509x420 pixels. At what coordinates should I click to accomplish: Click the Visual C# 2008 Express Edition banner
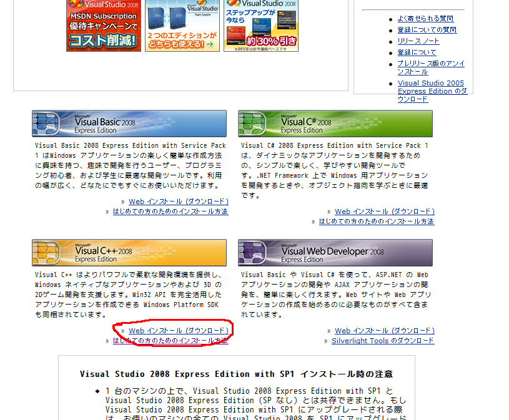[x=335, y=124]
